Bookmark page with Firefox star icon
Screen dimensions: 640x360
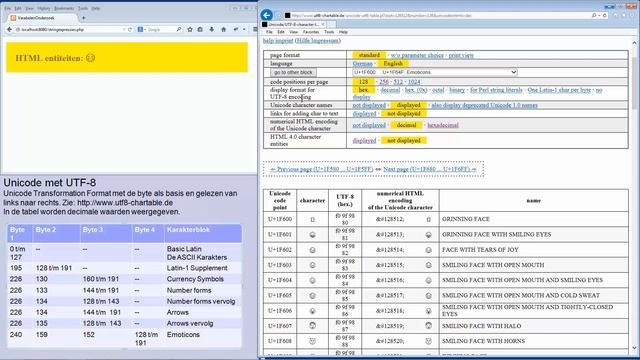pyautogui.click(x=190, y=29)
